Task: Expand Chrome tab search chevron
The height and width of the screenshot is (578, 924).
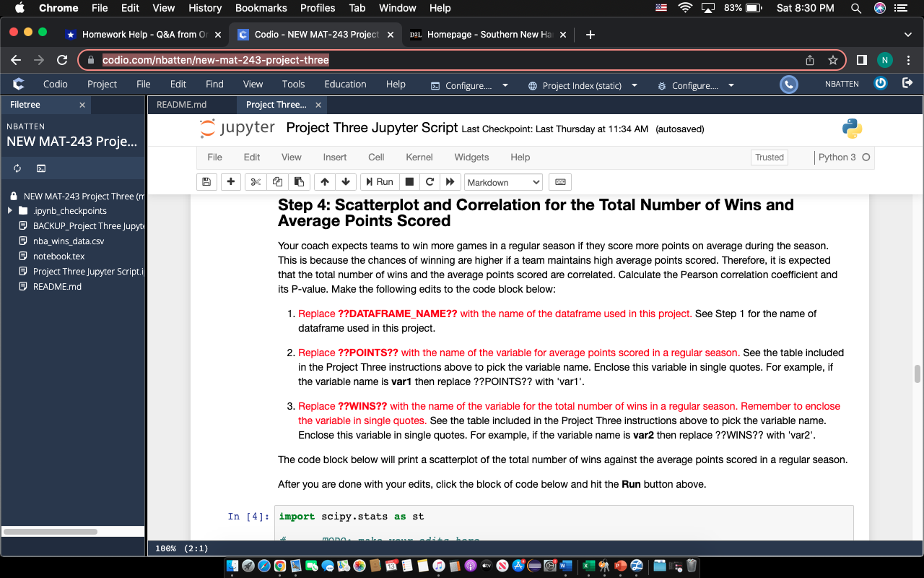Action: [x=907, y=34]
